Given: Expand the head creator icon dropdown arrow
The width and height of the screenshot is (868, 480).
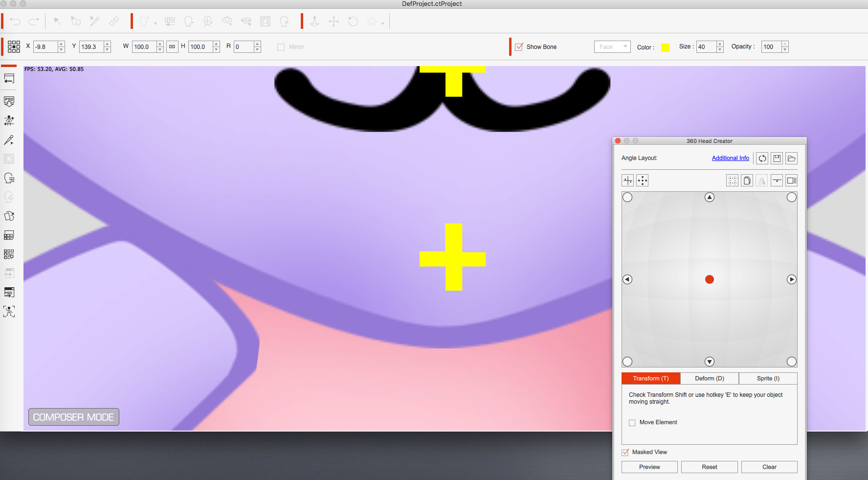Looking at the screenshot, I should pos(156,23).
